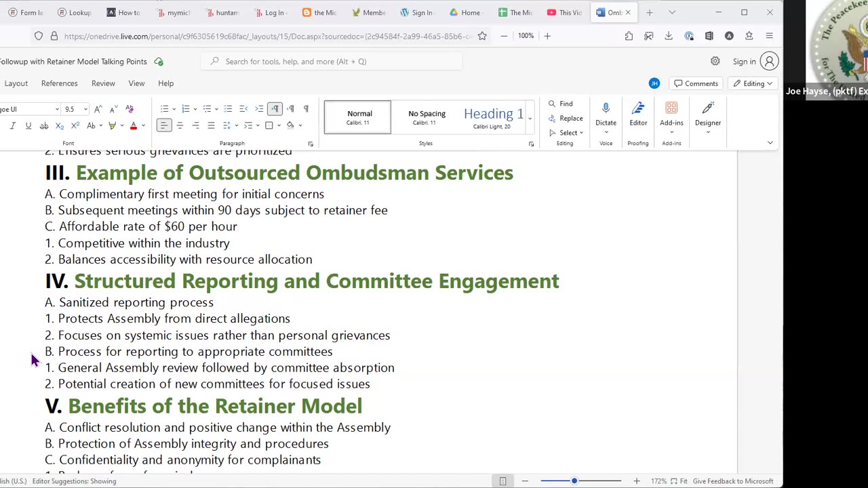Open the Comments pane
The image size is (868, 488).
tap(696, 83)
